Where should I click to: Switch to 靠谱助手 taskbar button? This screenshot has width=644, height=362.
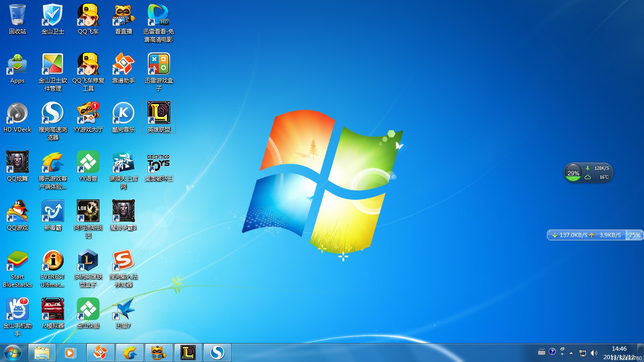click(x=100, y=353)
